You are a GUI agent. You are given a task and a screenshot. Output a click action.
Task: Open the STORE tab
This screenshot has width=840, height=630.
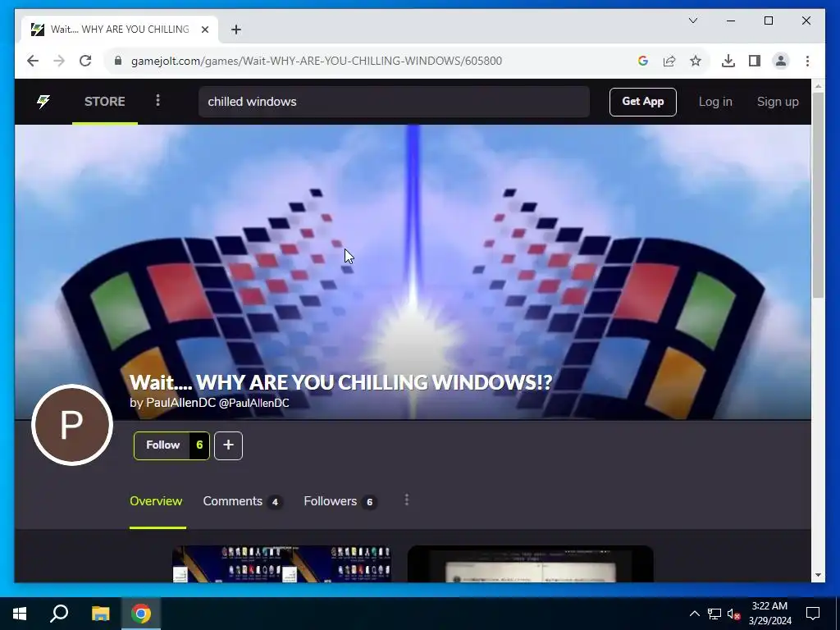(104, 101)
